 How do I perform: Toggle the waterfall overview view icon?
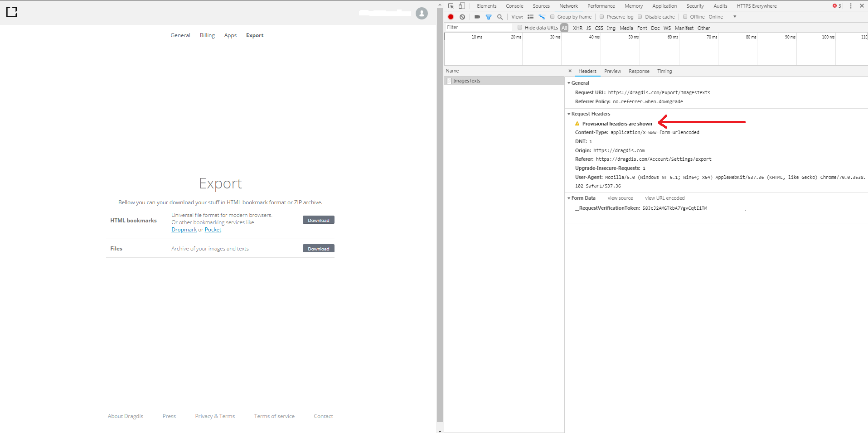pos(542,17)
